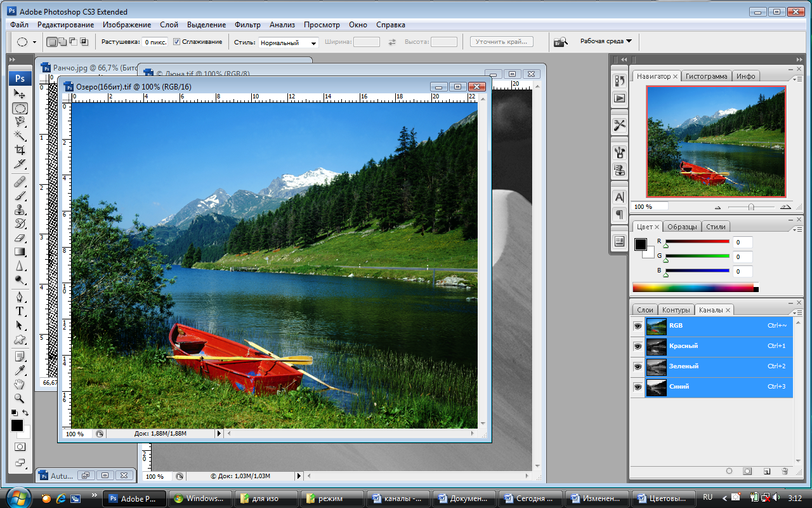
Task: Open the tool preset picker arrow
Action: click(34, 43)
